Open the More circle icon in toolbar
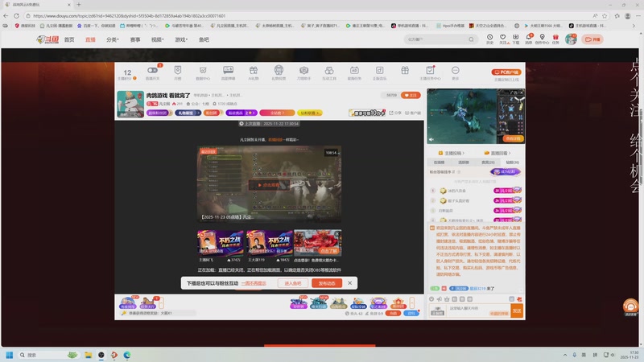The width and height of the screenshot is (644, 362). point(455,70)
